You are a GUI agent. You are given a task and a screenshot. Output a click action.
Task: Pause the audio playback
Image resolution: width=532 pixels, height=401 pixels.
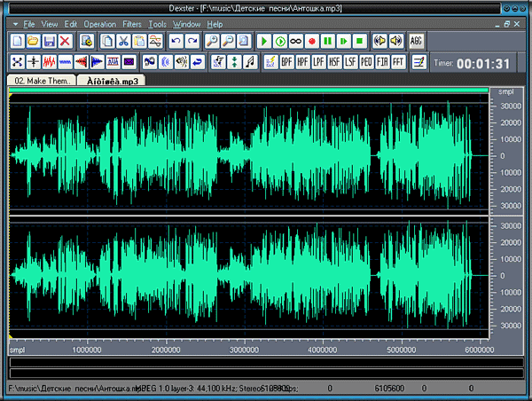pos(327,42)
